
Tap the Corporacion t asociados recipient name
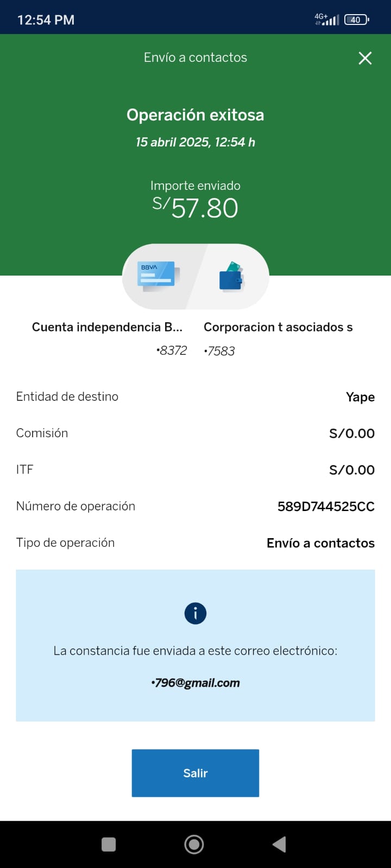[278, 327]
